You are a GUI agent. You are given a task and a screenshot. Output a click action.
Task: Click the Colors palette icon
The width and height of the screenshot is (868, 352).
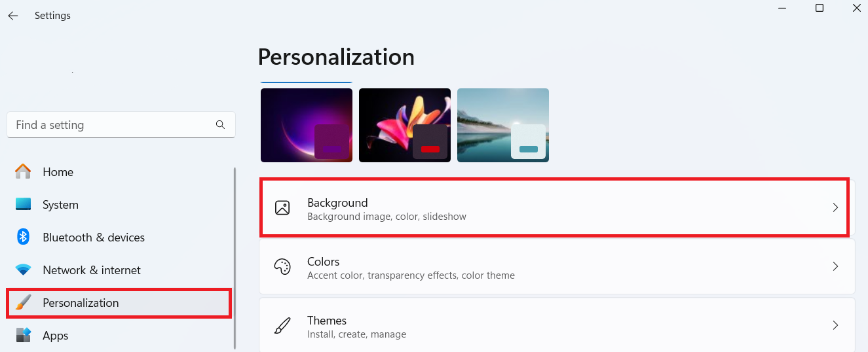[282, 266]
